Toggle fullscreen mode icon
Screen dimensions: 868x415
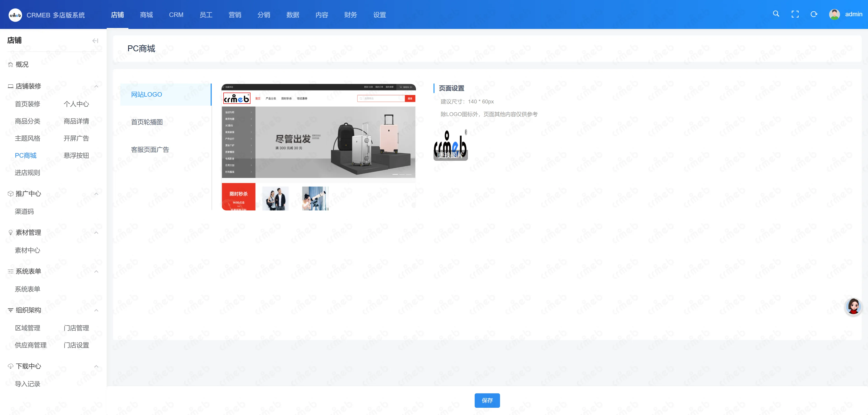pyautogui.click(x=795, y=14)
